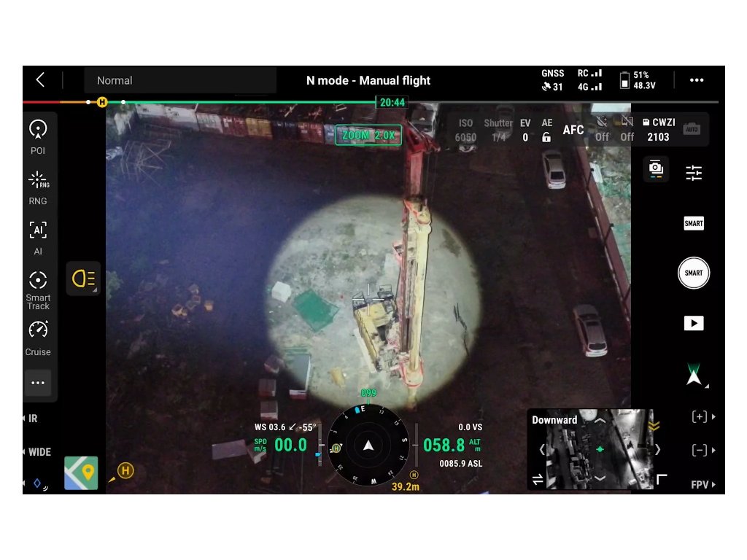Select the SMART mode label icon
The width and height of the screenshot is (747, 560).
[x=694, y=223]
